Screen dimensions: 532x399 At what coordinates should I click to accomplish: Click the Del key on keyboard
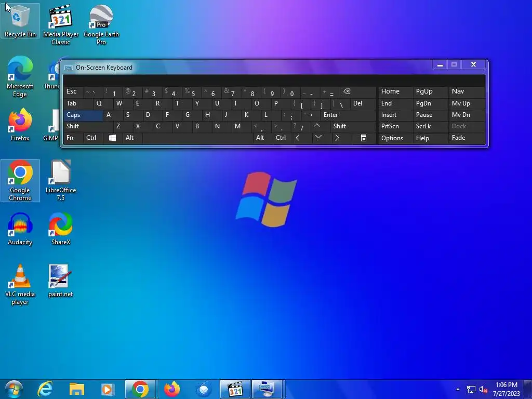coord(363,103)
